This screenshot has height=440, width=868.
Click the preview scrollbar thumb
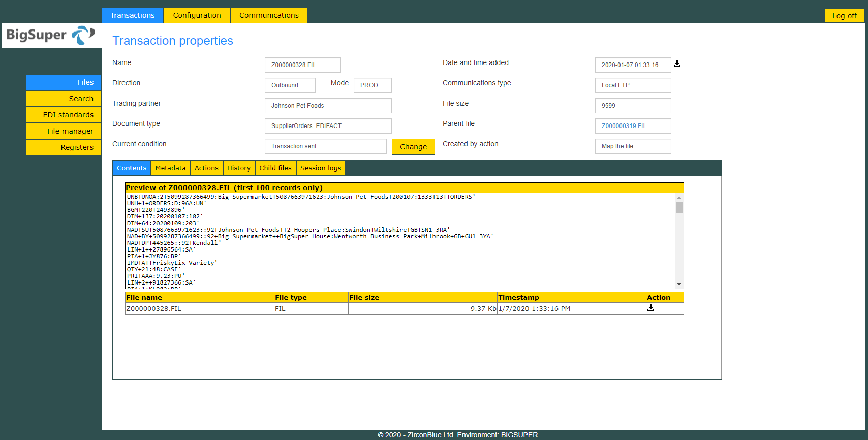coord(679,207)
